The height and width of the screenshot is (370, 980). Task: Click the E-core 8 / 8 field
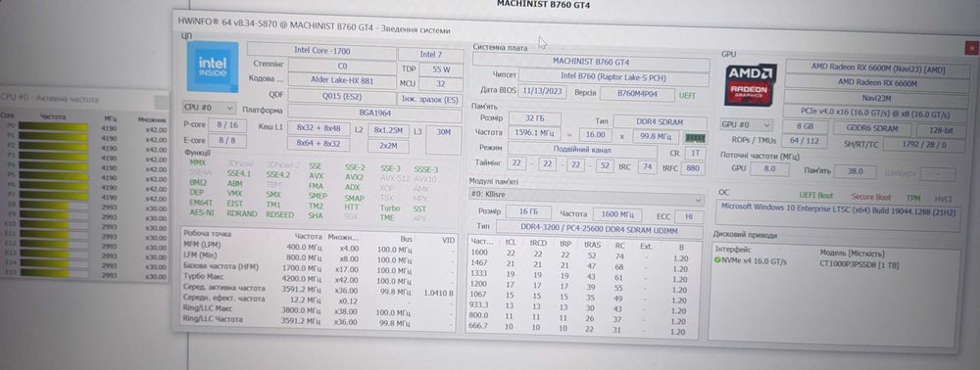pyautogui.click(x=227, y=141)
